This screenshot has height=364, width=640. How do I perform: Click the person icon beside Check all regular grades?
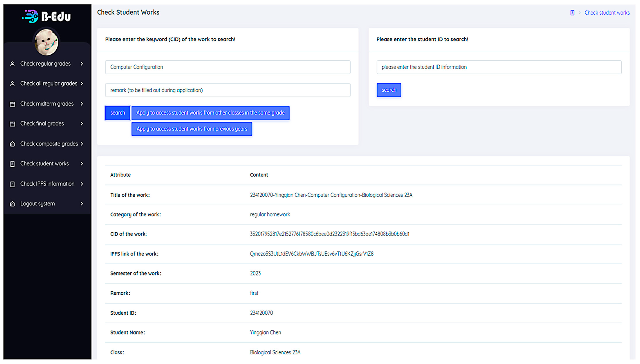point(12,83)
